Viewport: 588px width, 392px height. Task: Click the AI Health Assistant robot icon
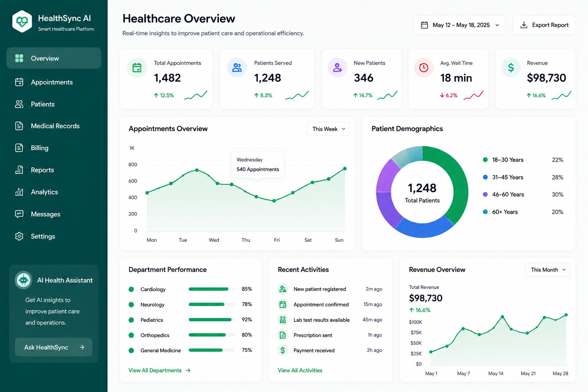coord(23,280)
